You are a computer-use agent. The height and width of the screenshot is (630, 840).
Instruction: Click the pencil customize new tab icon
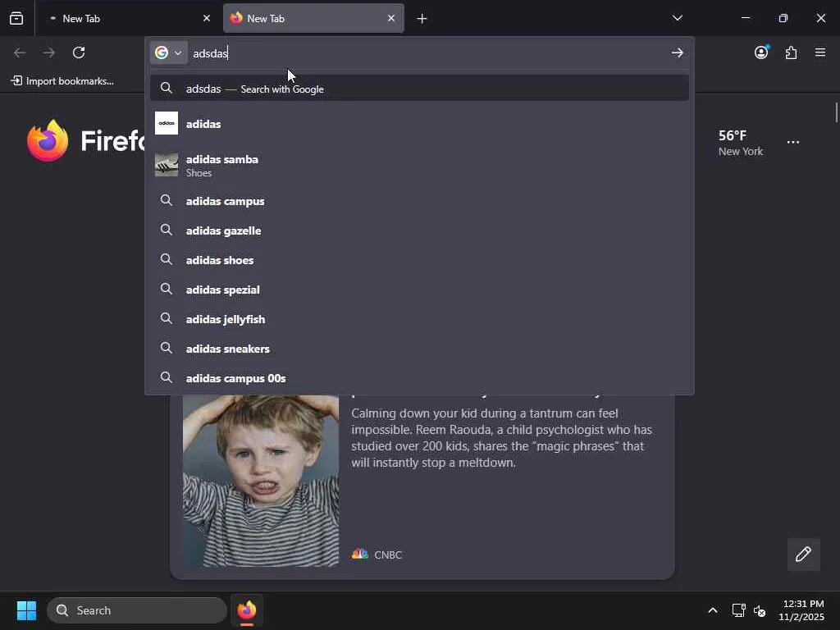point(803,555)
